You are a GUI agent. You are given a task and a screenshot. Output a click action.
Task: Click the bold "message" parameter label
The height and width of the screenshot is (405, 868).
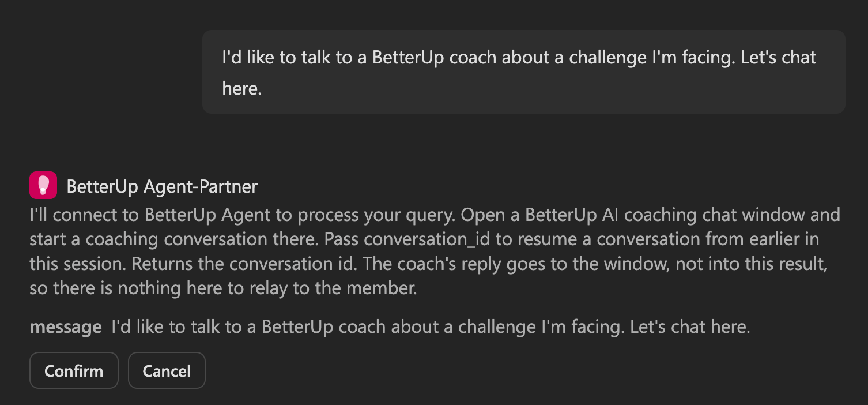[66, 327]
